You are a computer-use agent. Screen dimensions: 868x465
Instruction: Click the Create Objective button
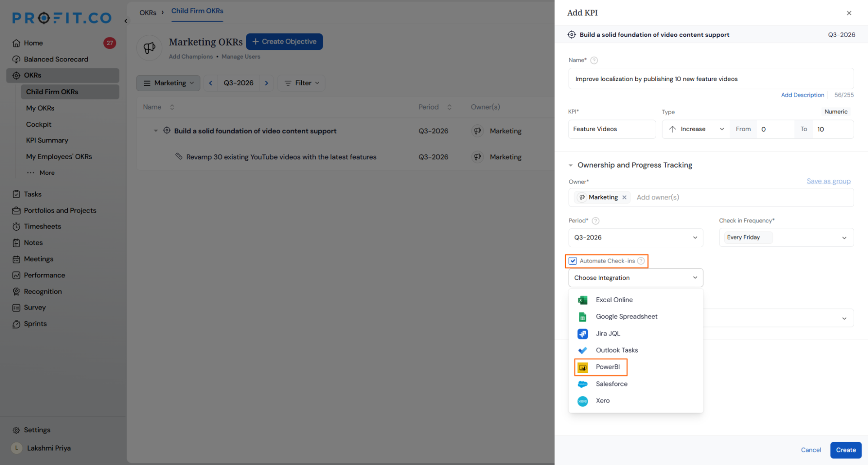coord(284,42)
